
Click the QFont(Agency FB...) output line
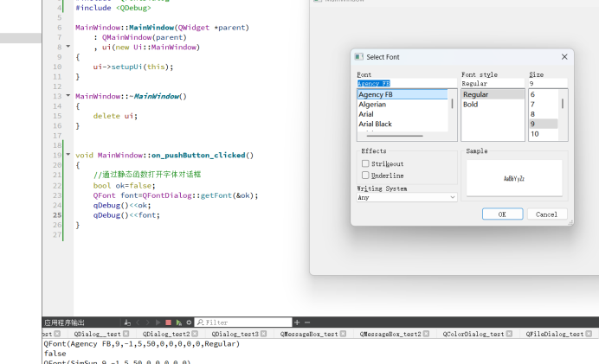[x=142, y=343]
